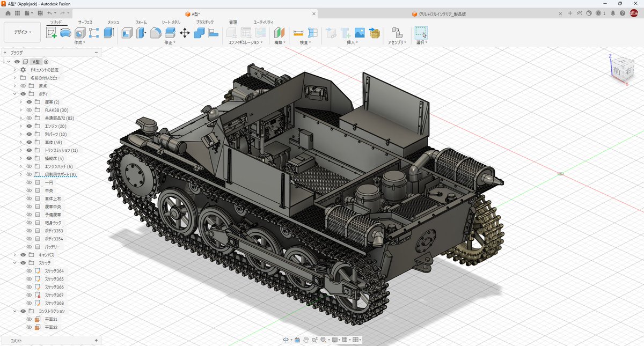Toggle visibility of FLAK38 (30) folder
This screenshot has width=644, height=346.
(x=30, y=110)
